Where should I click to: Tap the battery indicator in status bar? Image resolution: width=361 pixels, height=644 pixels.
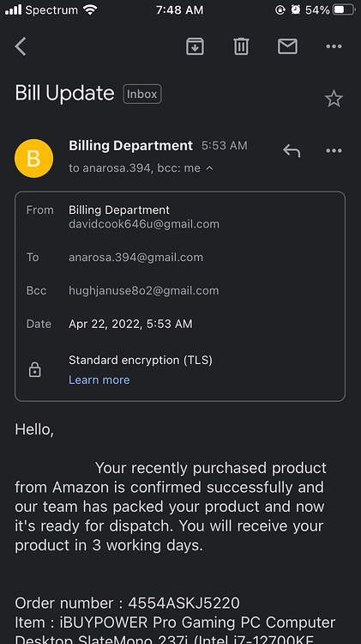(x=344, y=9)
